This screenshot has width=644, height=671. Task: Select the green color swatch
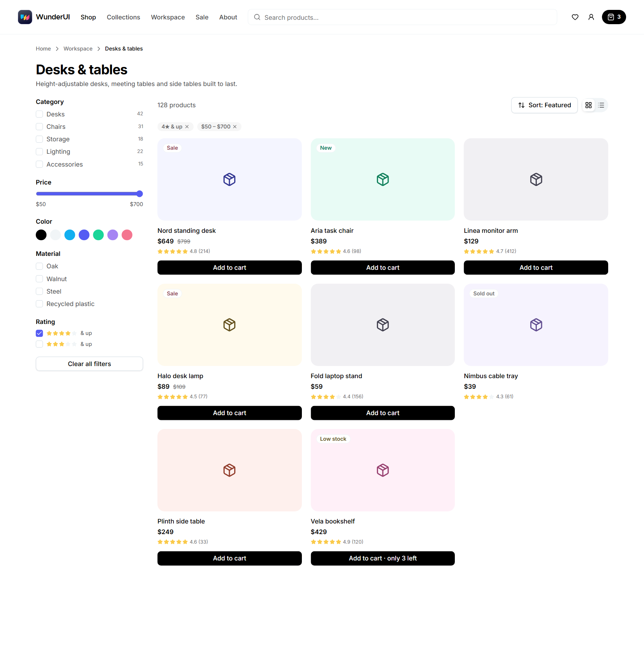point(98,235)
